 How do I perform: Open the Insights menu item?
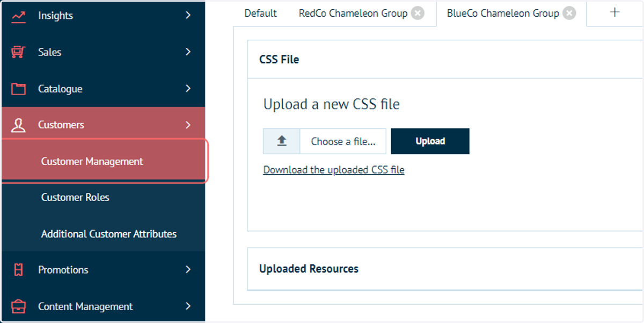tap(103, 16)
